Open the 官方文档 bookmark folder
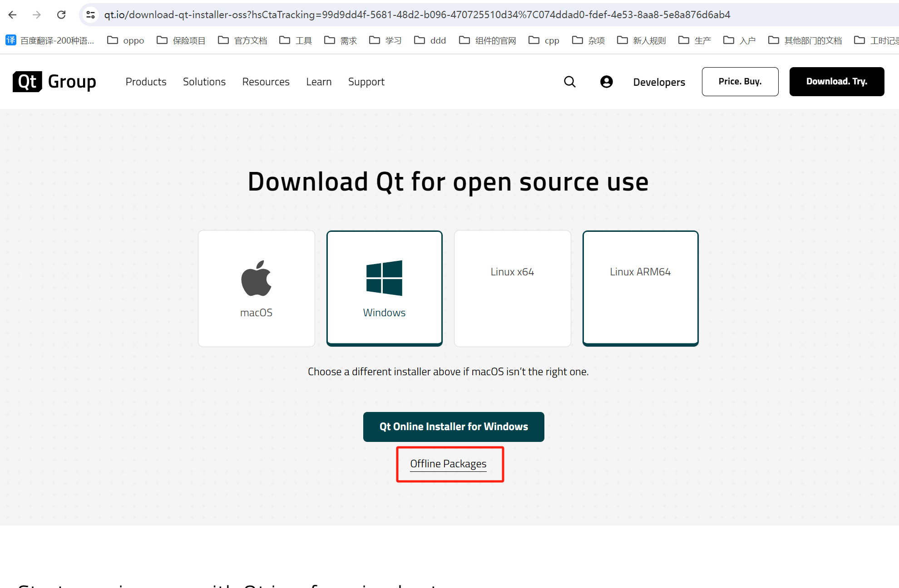 pyautogui.click(x=242, y=40)
